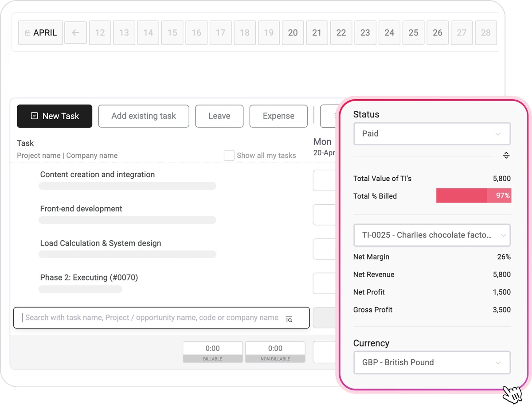532x405 pixels.
Task: Click the Total Value of TI's 5,800 value
Action: pos(502,179)
